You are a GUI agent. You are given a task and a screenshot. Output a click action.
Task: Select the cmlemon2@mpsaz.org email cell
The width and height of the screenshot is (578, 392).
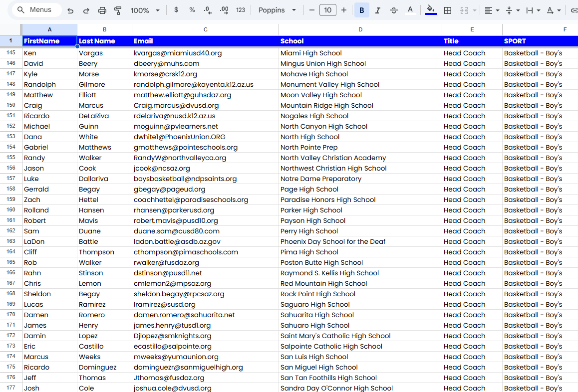pyautogui.click(x=205, y=283)
